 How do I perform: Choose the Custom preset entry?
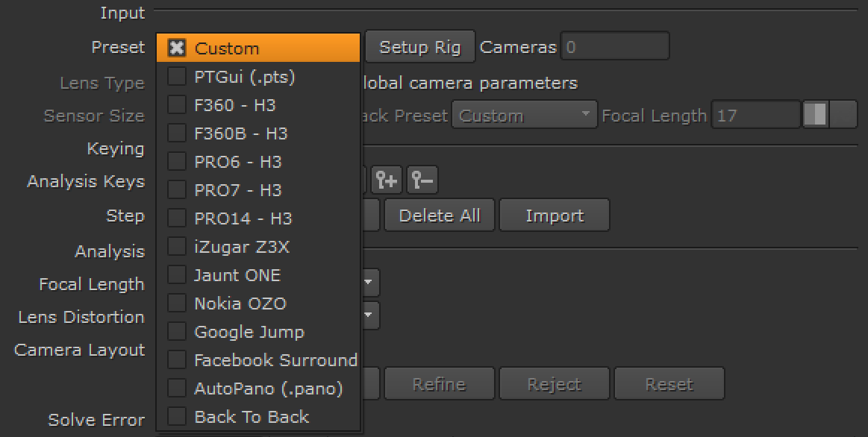pyautogui.click(x=258, y=48)
